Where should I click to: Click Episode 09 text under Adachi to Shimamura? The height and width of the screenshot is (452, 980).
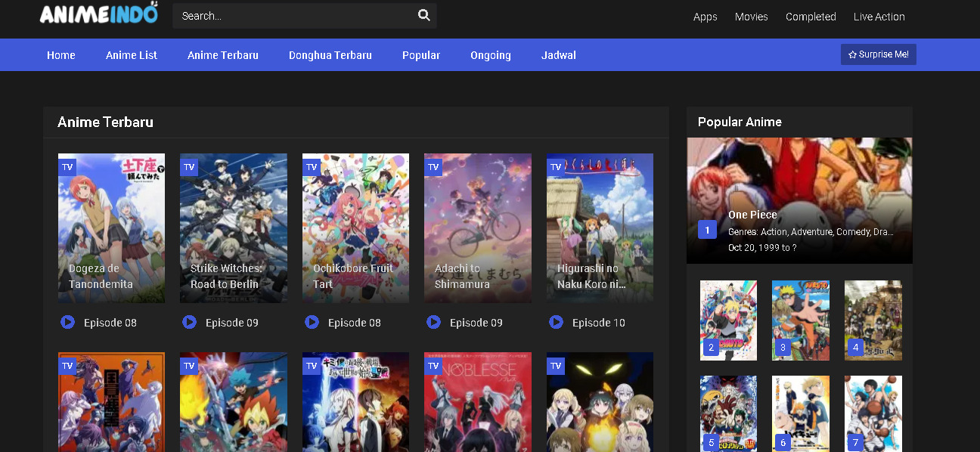476,323
